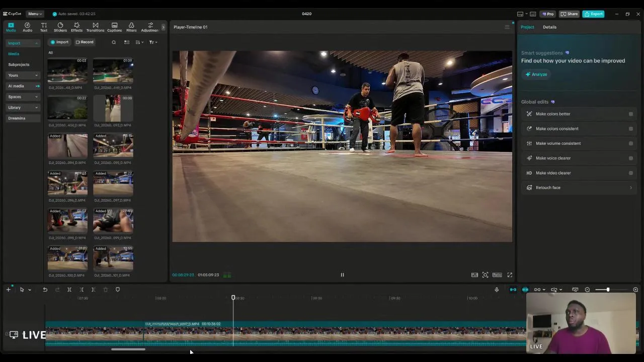
Task: Adjust the timeline zoom slider
Action: (x=608, y=290)
